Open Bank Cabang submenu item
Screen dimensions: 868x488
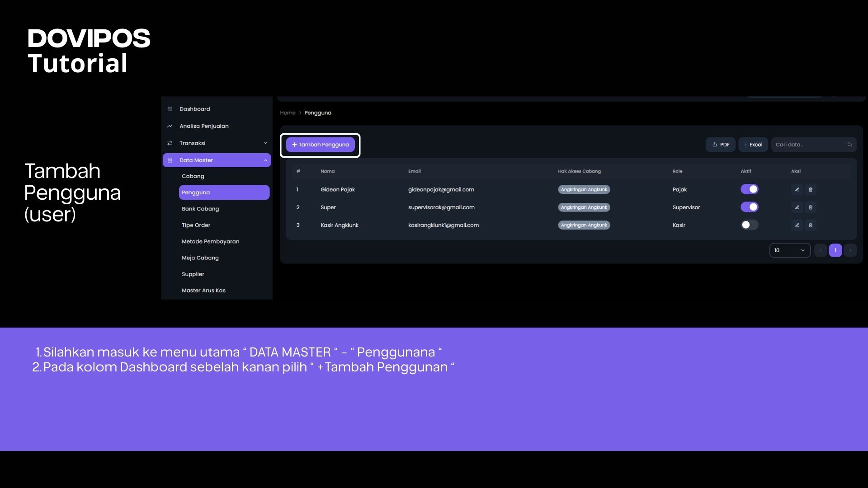coord(200,209)
